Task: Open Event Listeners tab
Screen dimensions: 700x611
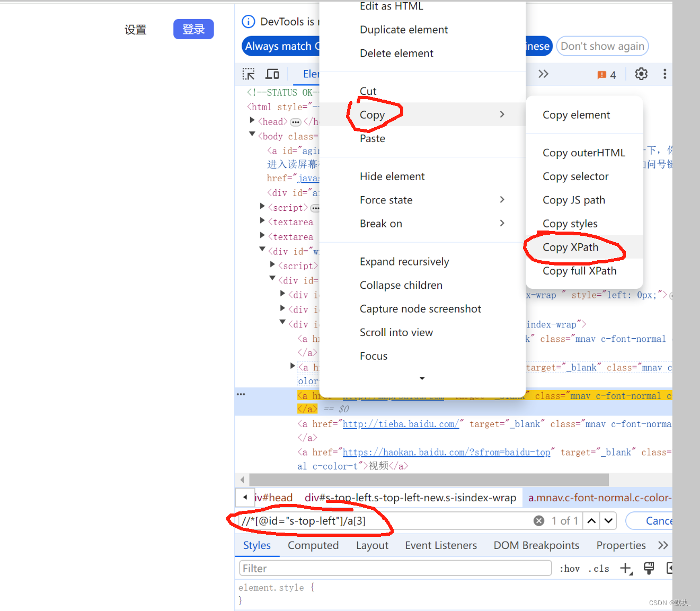Action: tap(441, 545)
